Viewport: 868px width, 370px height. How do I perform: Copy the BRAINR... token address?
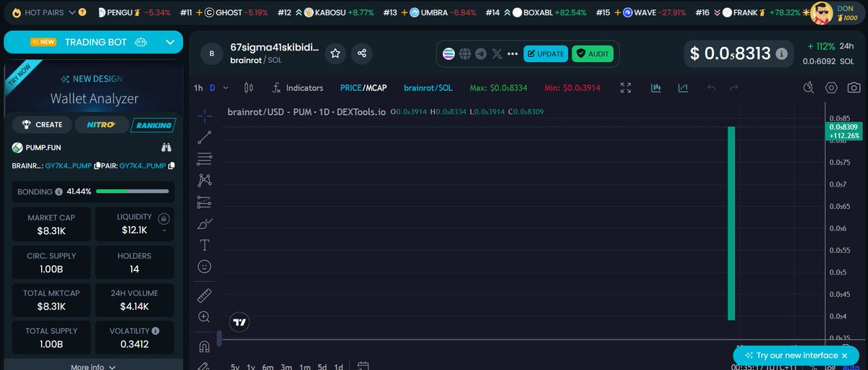[x=95, y=165]
